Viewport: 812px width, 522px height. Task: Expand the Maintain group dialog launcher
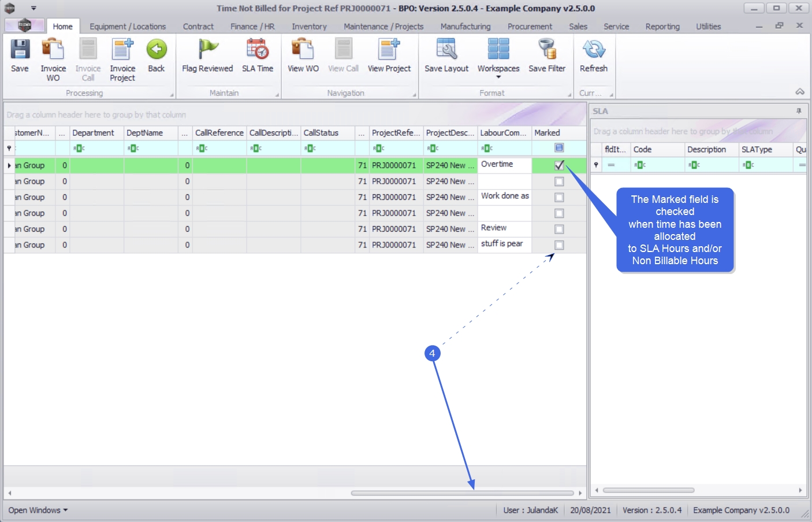click(277, 95)
